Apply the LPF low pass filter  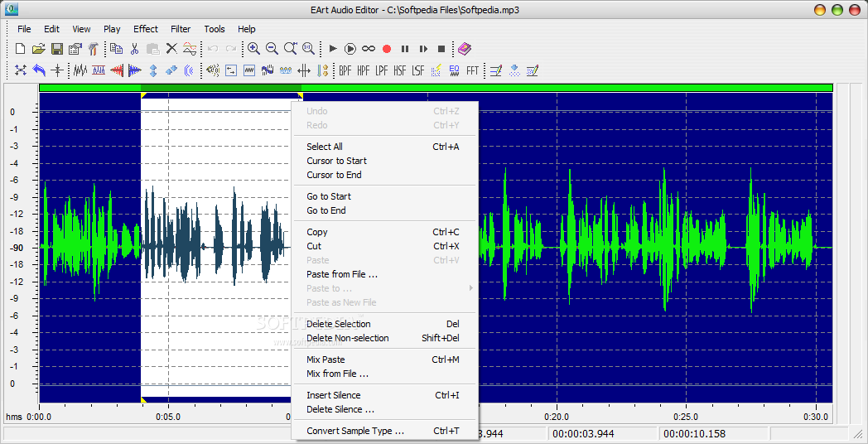click(x=382, y=70)
